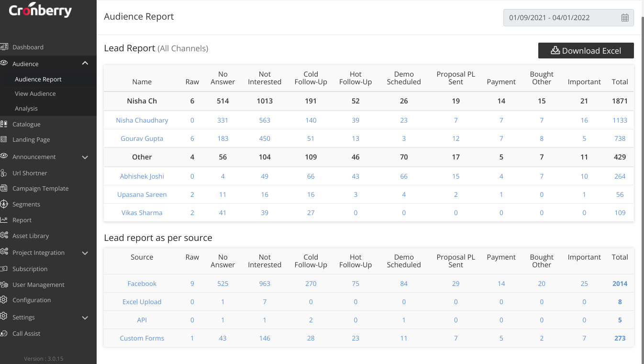Click the Download Excel button
This screenshot has width=644, height=364.
point(586,51)
